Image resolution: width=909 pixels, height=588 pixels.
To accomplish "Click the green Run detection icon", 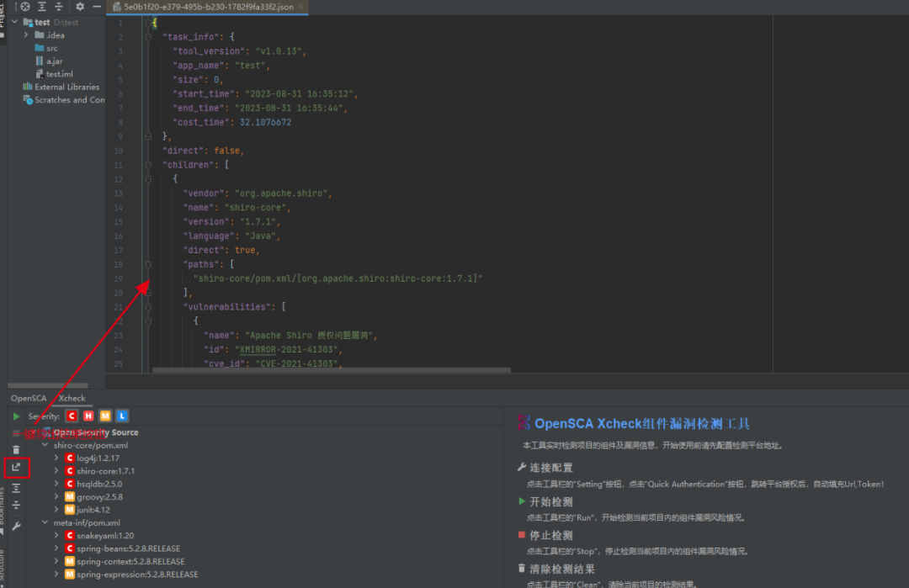I will (x=16, y=416).
